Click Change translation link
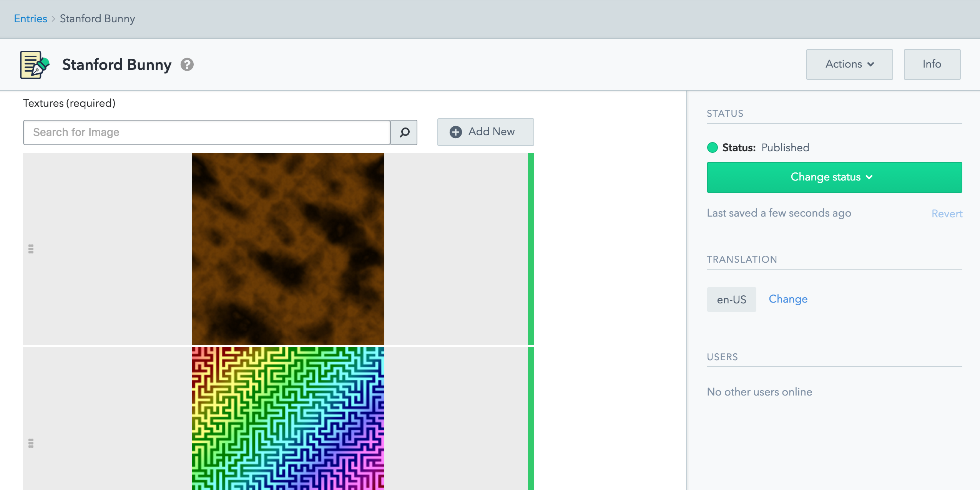This screenshot has width=980, height=490. tap(788, 299)
